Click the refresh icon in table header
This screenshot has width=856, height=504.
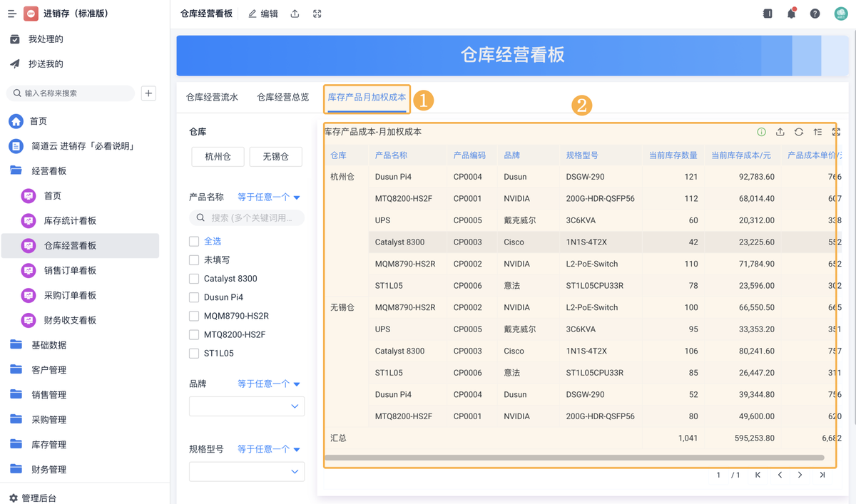click(x=799, y=132)
